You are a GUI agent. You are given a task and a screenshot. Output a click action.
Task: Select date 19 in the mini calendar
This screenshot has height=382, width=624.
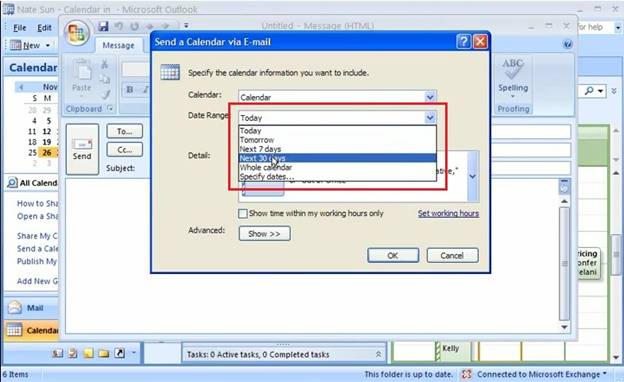47,142
